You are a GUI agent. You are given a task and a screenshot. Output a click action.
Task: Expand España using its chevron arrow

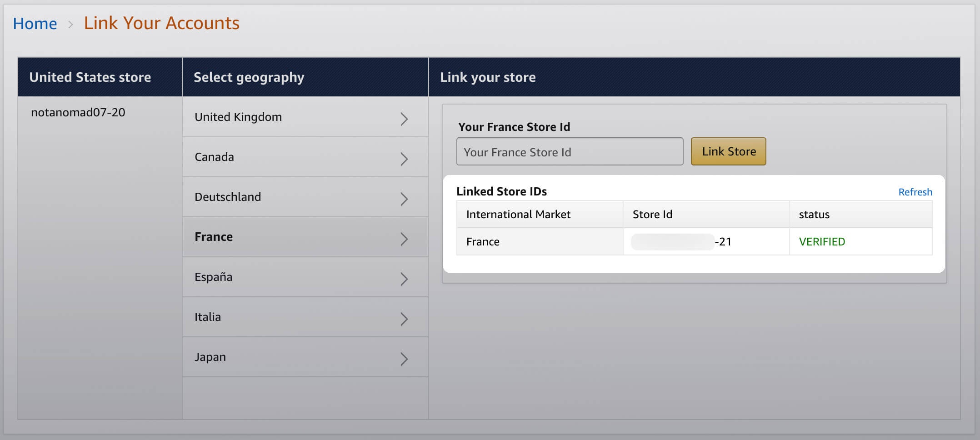(x=404, y=279)
